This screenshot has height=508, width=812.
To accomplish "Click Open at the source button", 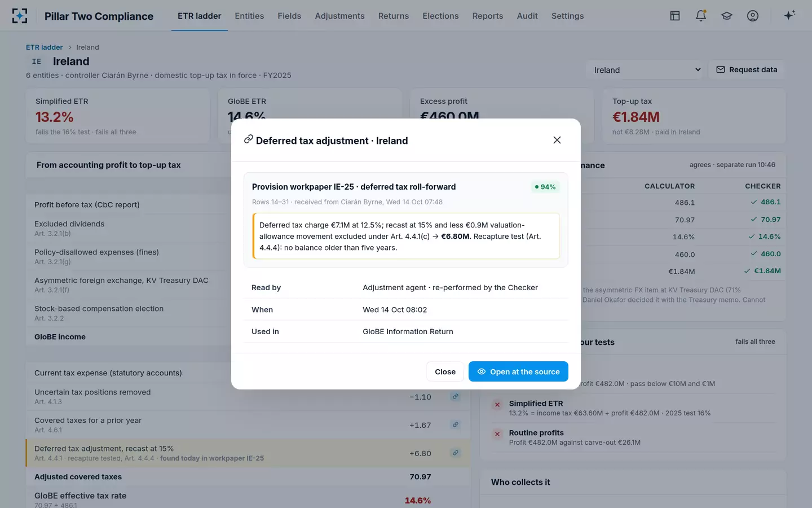I will pyautogui.click(x=518, y=371).
